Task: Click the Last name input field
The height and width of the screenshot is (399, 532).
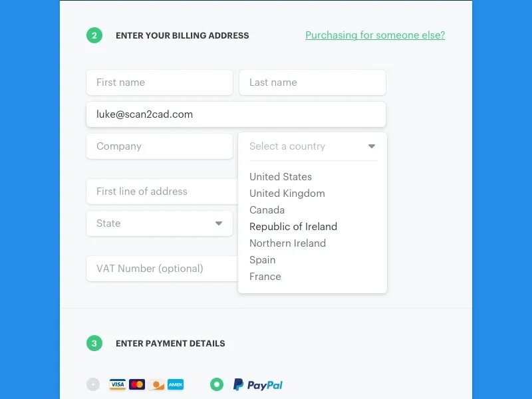Action: pos(313,82)
